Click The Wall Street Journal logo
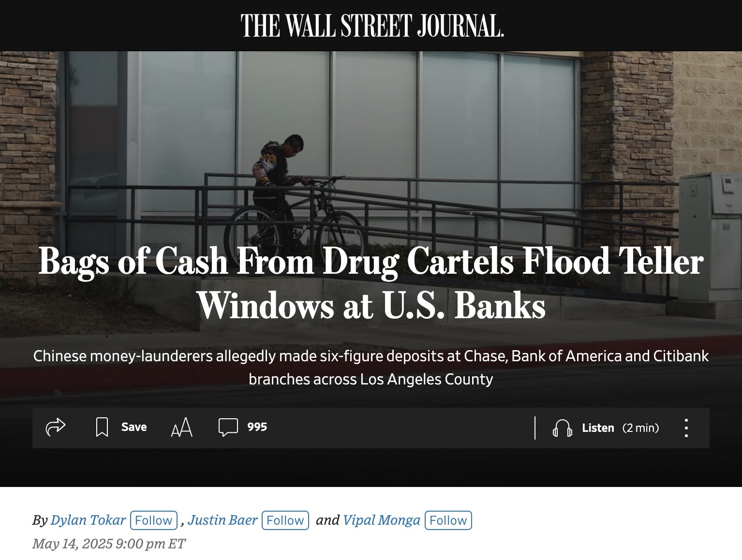Image resolution: width=742 pixels, height=560 pixels. tap(372, 26)
